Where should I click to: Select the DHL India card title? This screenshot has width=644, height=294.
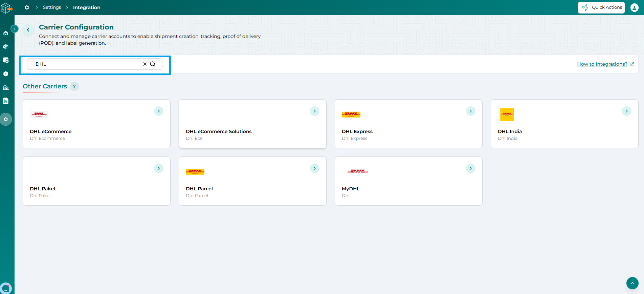click(x=510, y=131)
